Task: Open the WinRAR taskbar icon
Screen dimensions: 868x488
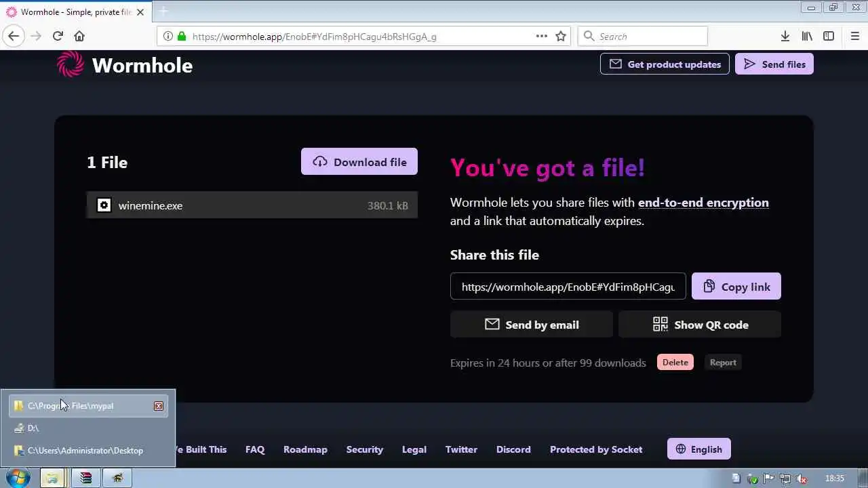Action: click(86, 478)
